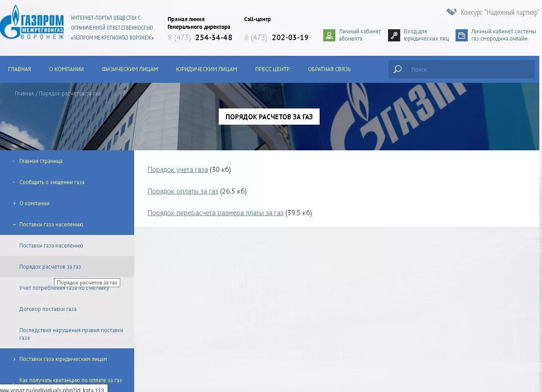The width and height of the screenshot is (542, 392).
Task: Select Поставки газа населению submenu item
Action: (51, 246)
